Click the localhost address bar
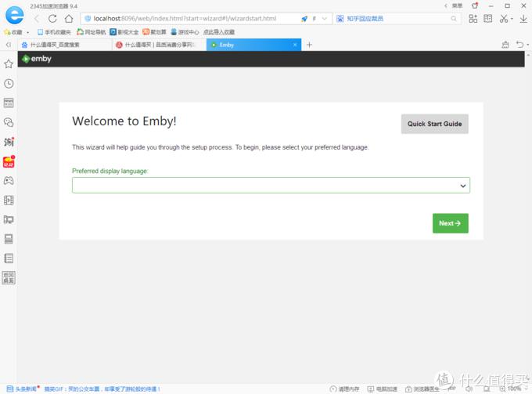 190,19
